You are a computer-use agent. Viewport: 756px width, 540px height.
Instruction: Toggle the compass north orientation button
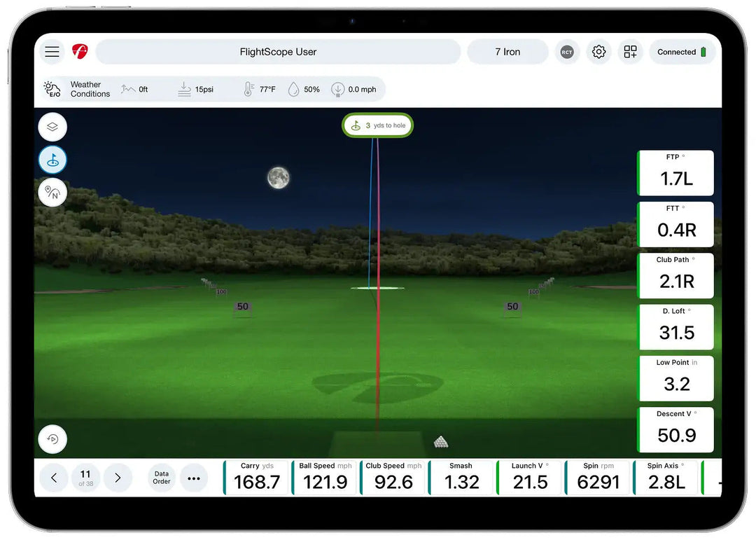tap(52, 193)
